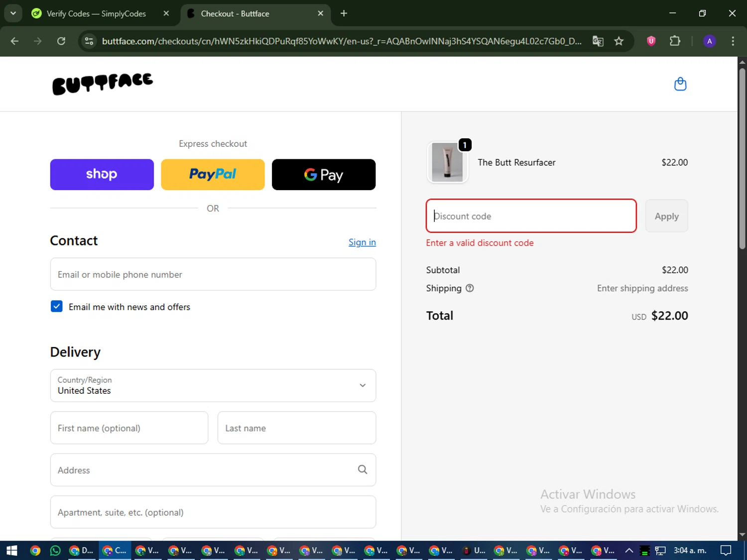This screenshot has width=747, height=560.
Task: Click the browser URL address bar
Action: [341, 41]
